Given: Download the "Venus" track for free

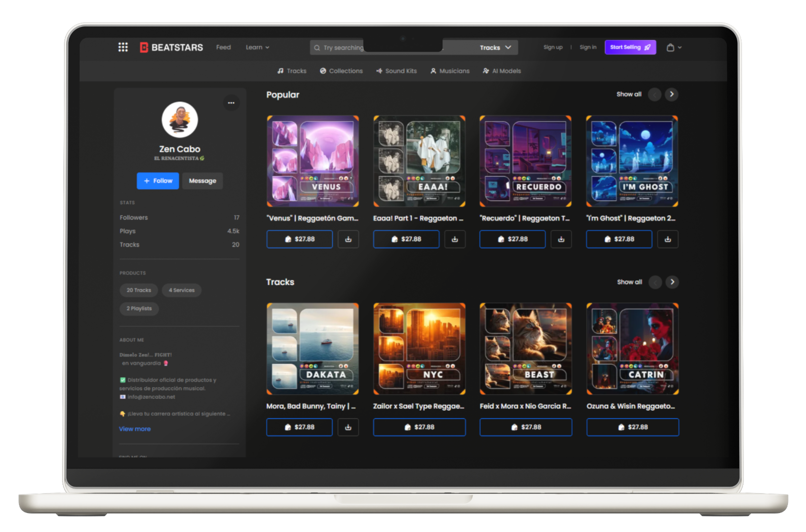Looking at the screenshot, I should point(348,239).
